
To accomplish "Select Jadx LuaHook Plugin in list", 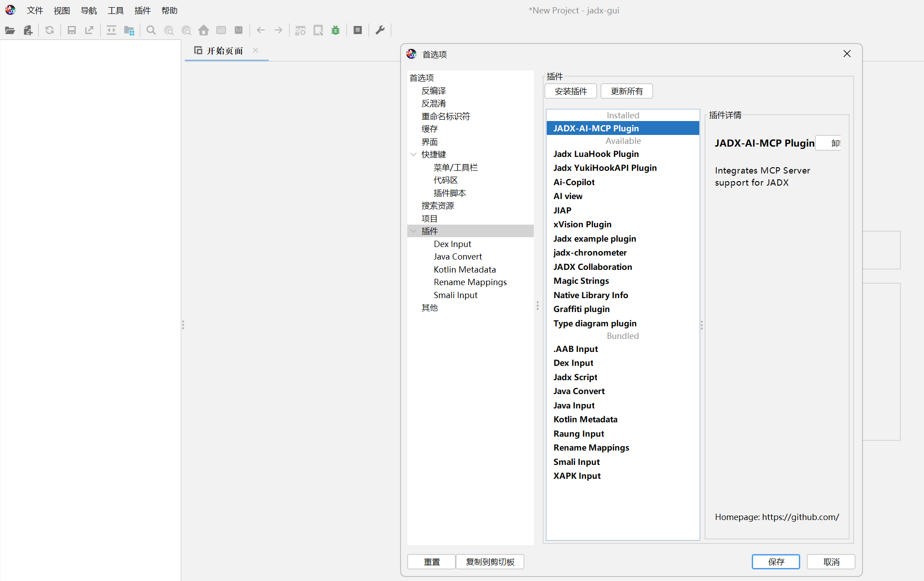I will coord(596,154).
